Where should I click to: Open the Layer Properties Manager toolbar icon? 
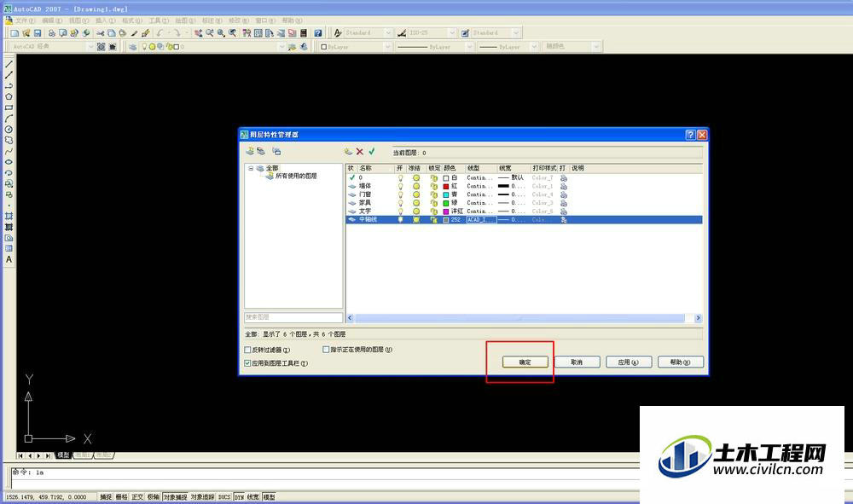(x=133, y=47)
